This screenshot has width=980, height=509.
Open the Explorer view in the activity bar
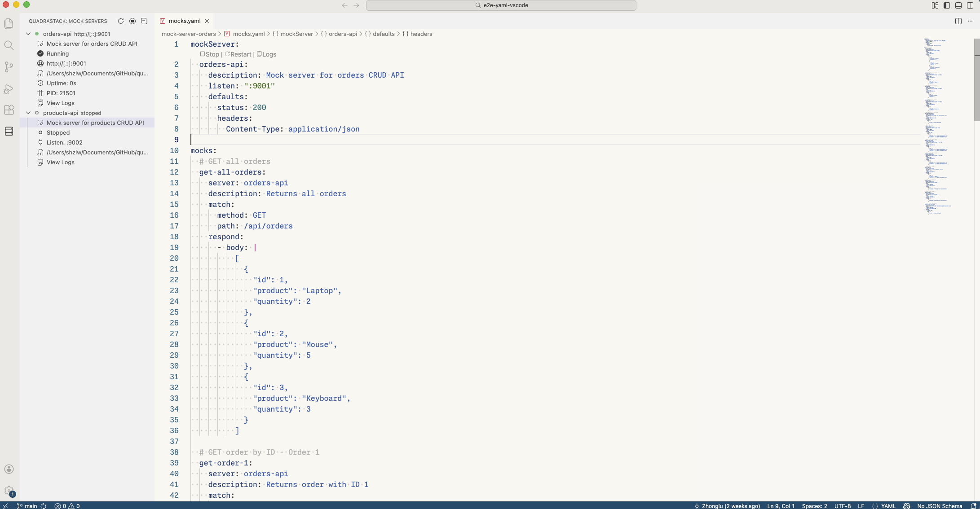point(9,23)
